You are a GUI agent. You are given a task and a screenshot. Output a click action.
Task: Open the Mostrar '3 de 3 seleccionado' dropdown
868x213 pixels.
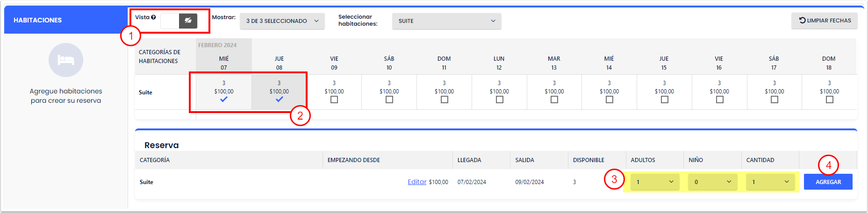pyautogui.click(x=282, y=21)
